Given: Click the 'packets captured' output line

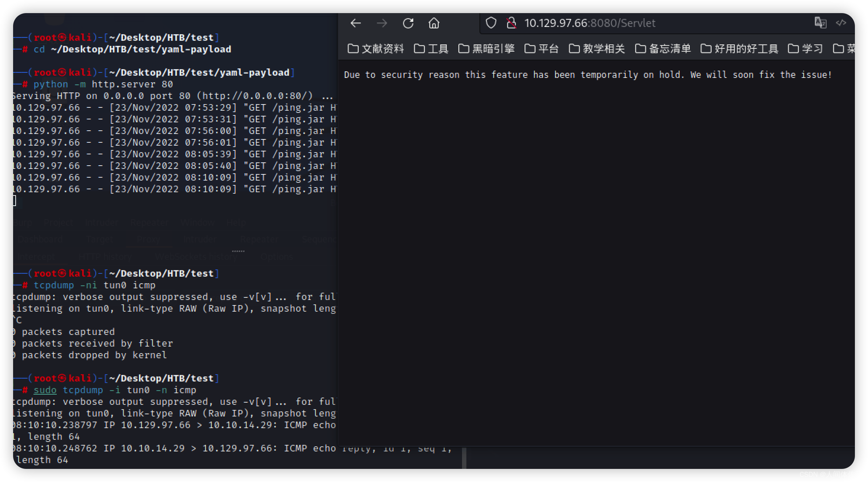Looking at the screenshot, I should 64,332.
